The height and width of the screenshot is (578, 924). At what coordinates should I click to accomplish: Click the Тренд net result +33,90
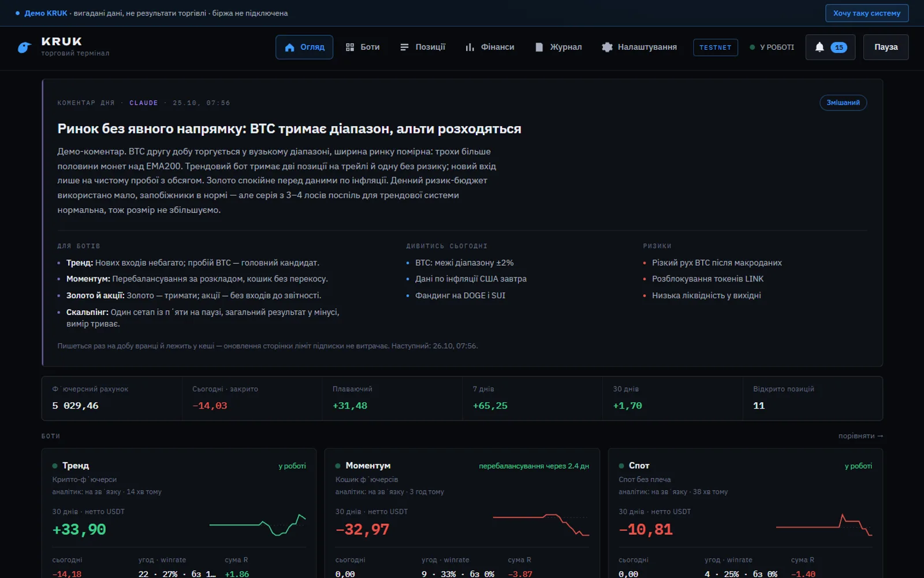pos(79,529)
